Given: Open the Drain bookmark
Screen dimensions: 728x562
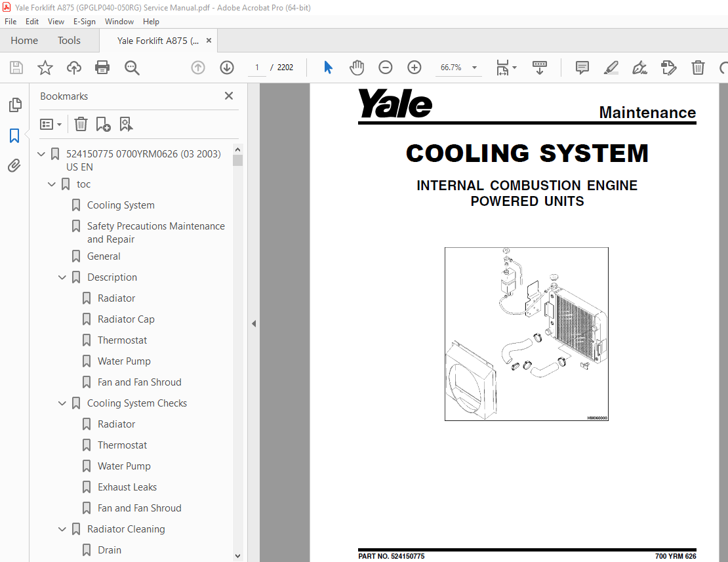Looking at the screenshot, I should tap(109, 550).
